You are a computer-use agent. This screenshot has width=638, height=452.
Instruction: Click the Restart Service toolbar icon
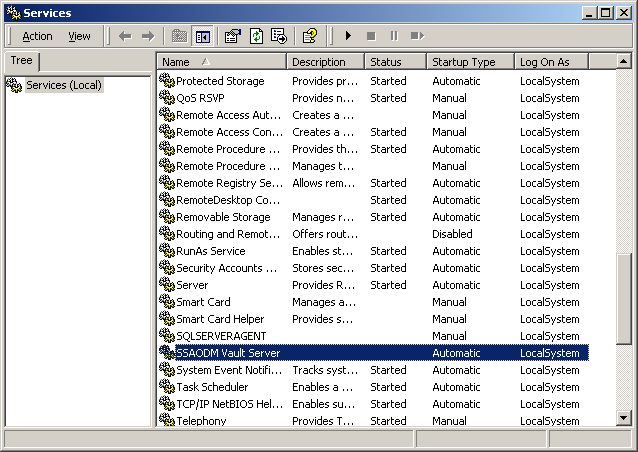click(x=417, y=36)
